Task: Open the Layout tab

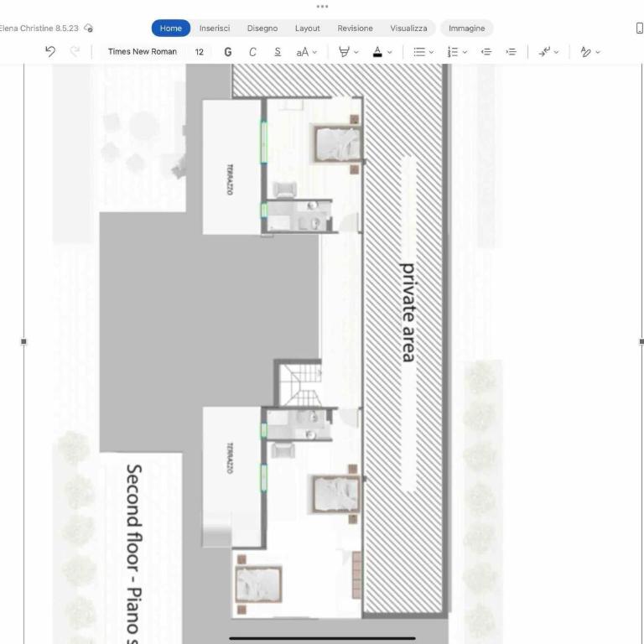Action: tap(307, 29)
